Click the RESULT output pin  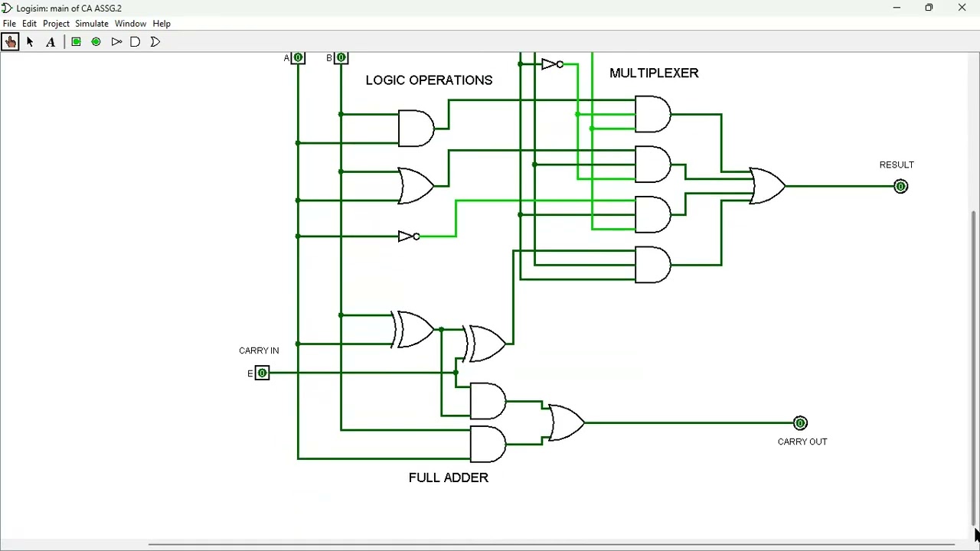pyautogui.click(x=900, y=186)
